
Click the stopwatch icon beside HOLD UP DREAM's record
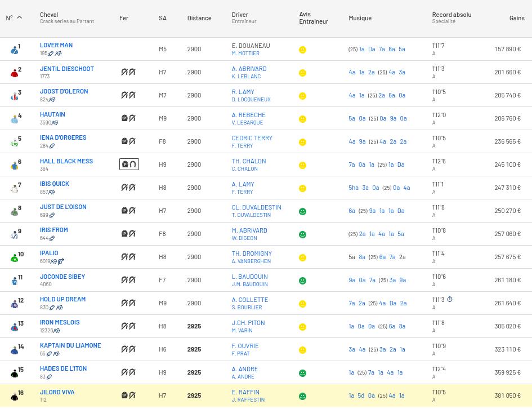pyautogui.click(x=450, y=300)
